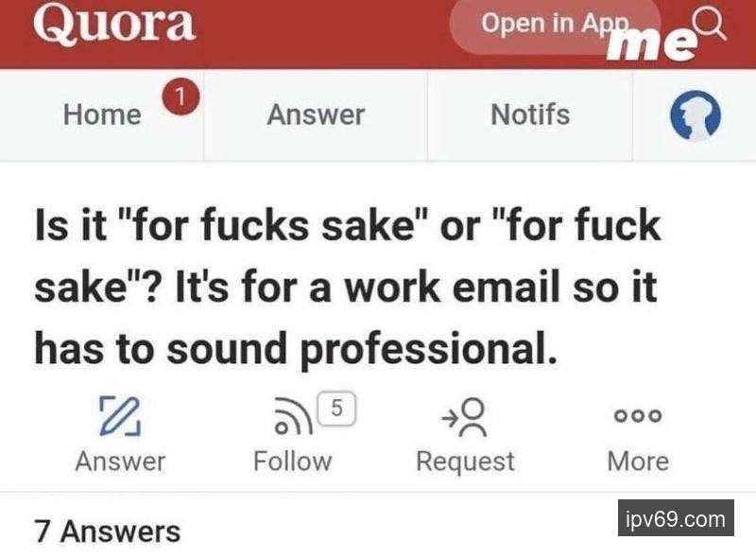Screen dimensions: 756x558
Task: Click the Answer label under the question
Action: (x=120, y=462)
